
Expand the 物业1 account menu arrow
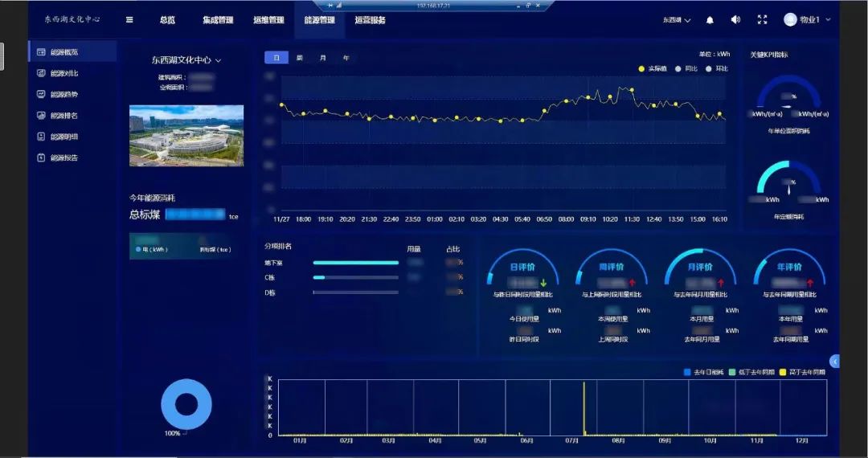[x=828, y=20]
